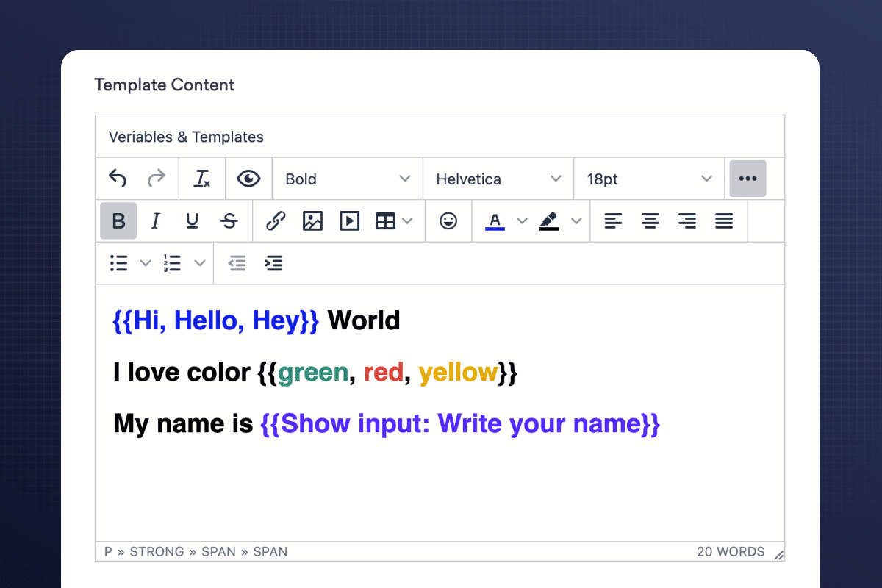Viewport: 882px width, 588px height.
Task: Insert a link with the chain icon
Action: coord(276,221)
